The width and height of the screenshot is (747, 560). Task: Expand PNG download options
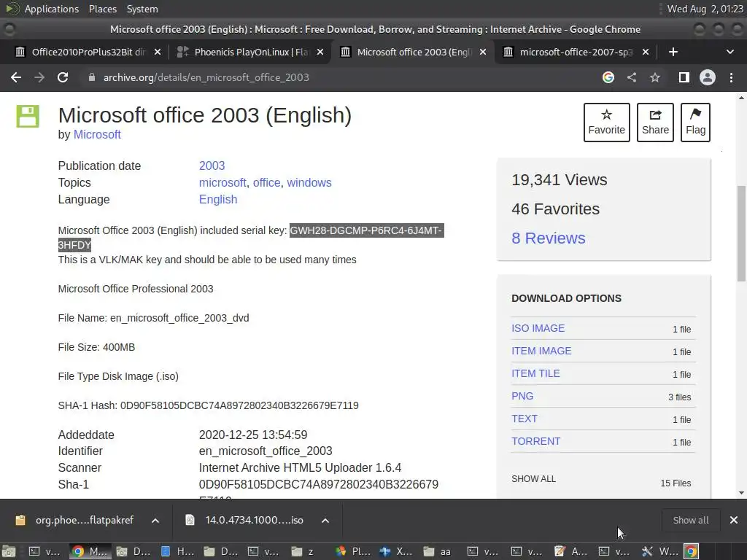click(522, 396)
